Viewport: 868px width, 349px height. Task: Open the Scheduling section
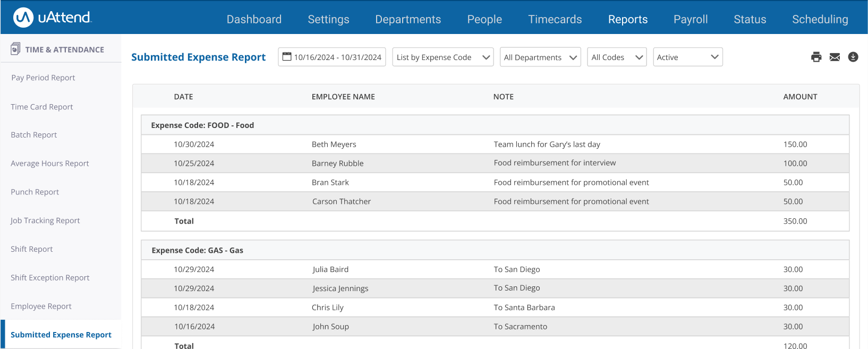820,19
